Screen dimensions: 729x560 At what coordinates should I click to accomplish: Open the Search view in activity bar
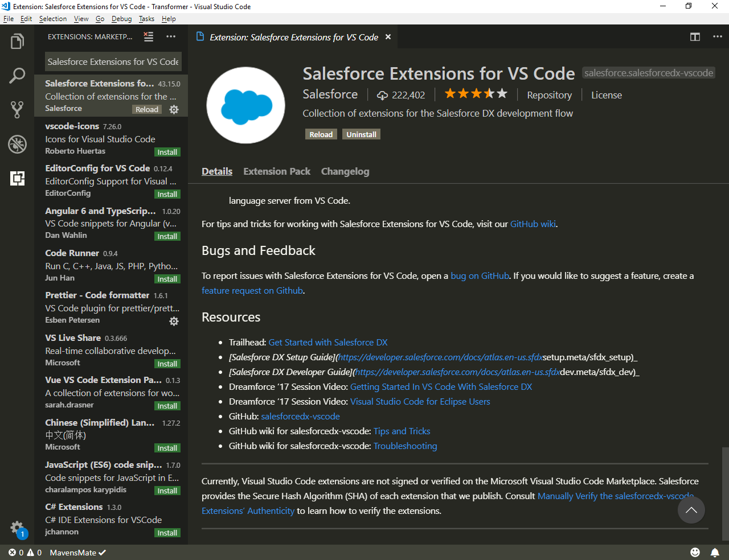(x=17, y=75)
